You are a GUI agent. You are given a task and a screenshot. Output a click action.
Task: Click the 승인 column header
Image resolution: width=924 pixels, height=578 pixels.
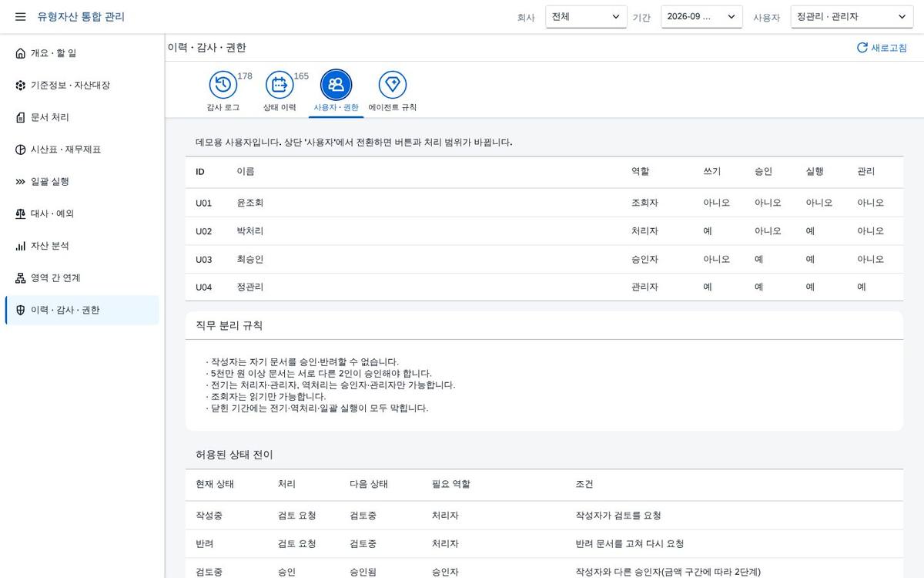pos(763,172)
